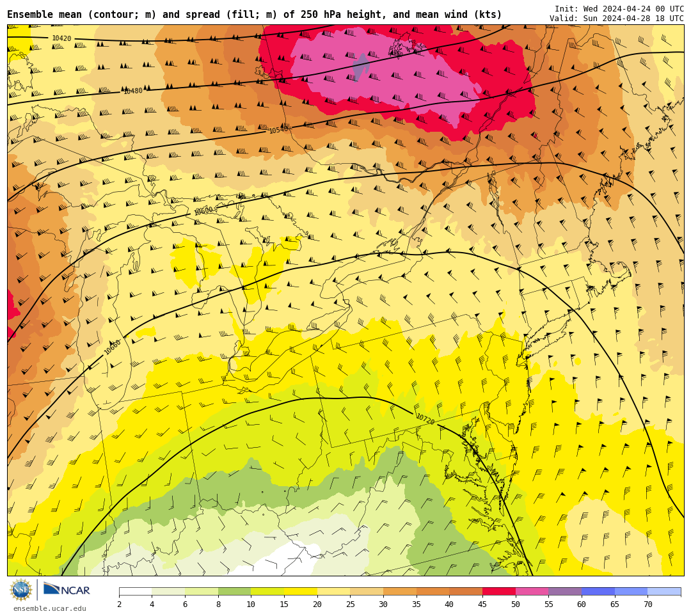Viewport: 691px width, 616px height.
Task: Select the map title about 250 hPa height
Action: pos(254,15)
